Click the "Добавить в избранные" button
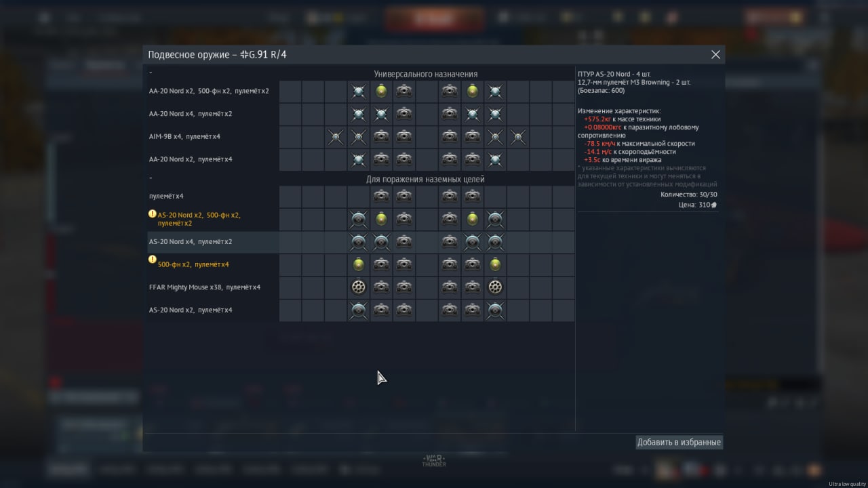The height and width of the screenshot is (488, 868). tap(679, 443)
